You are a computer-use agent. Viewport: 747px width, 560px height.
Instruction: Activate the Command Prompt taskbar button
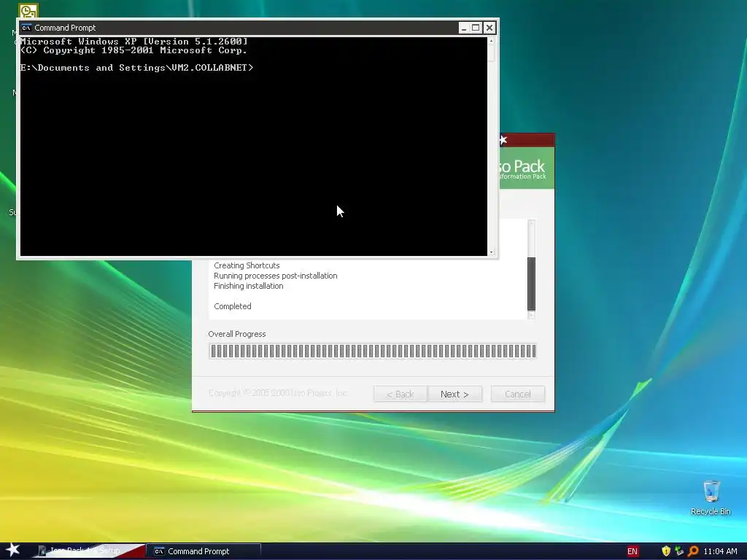click(x=204, y=551)
